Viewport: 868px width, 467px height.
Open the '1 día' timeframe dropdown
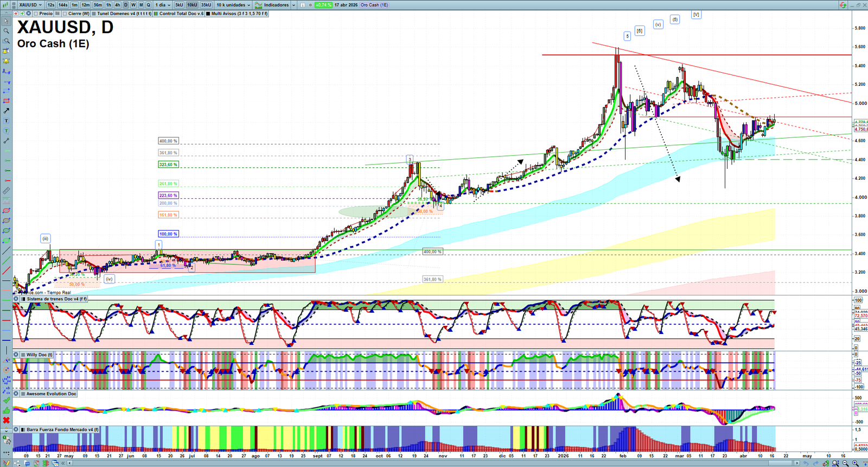coord(163,5)
